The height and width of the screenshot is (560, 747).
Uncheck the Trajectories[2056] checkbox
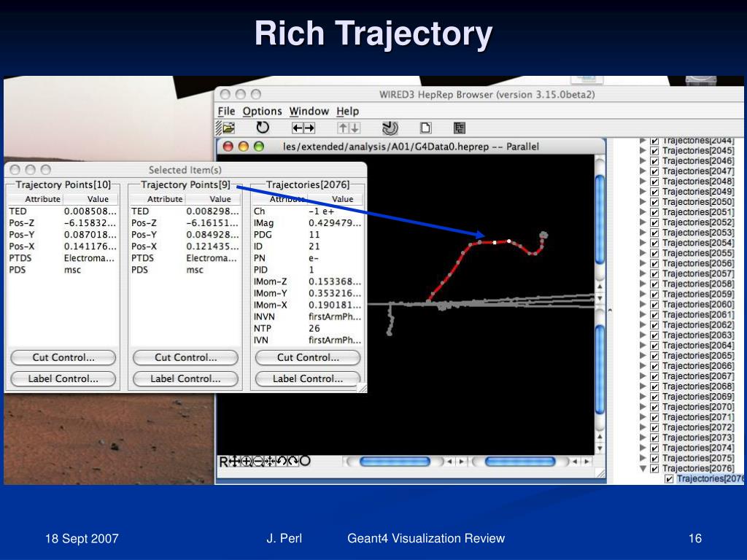click(654, 263)
